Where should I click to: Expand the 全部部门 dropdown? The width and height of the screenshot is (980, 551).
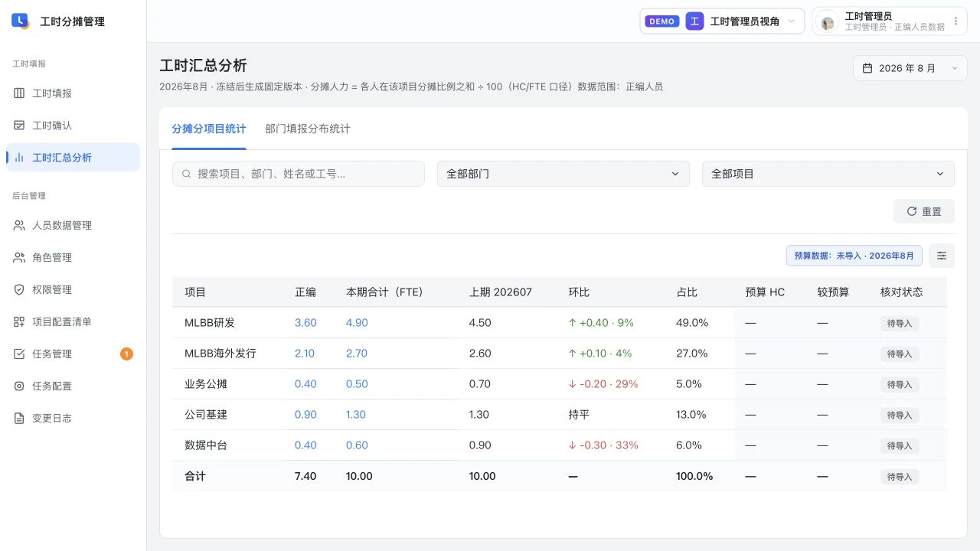click(x=563, y=174)
